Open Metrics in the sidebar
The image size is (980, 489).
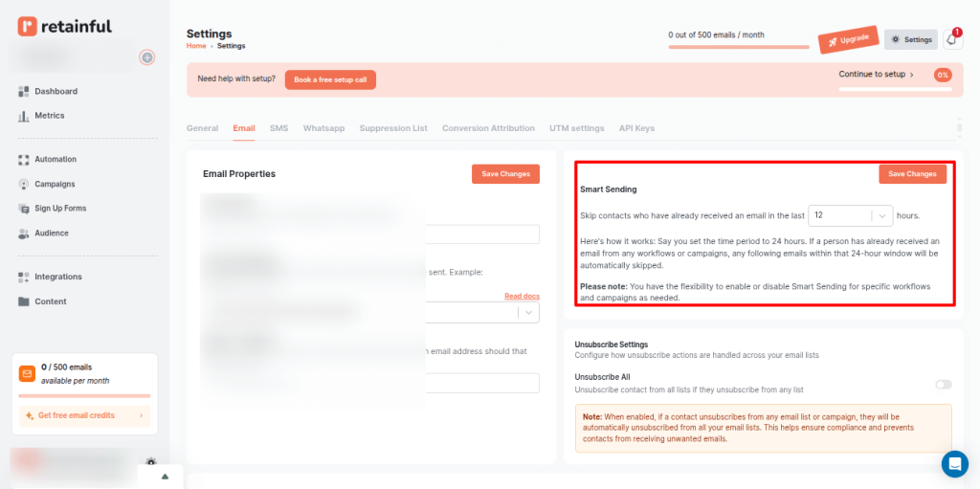(50, 116)
